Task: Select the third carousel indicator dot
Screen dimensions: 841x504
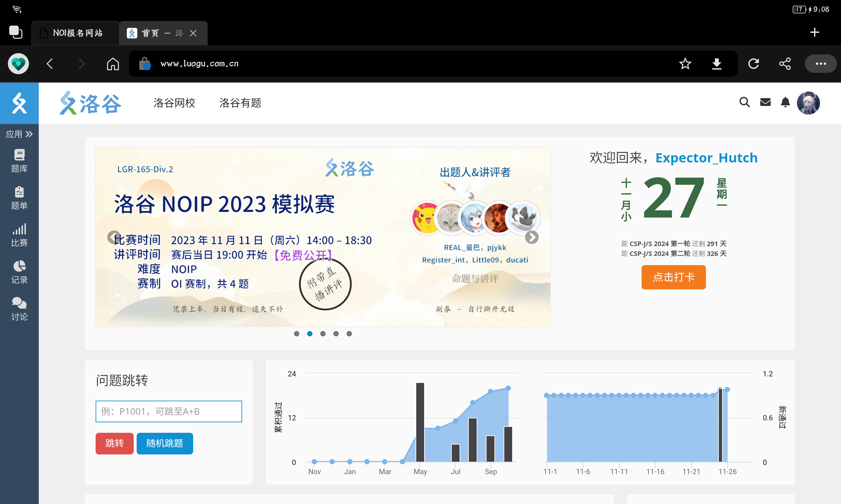Action: coord(323,334)
